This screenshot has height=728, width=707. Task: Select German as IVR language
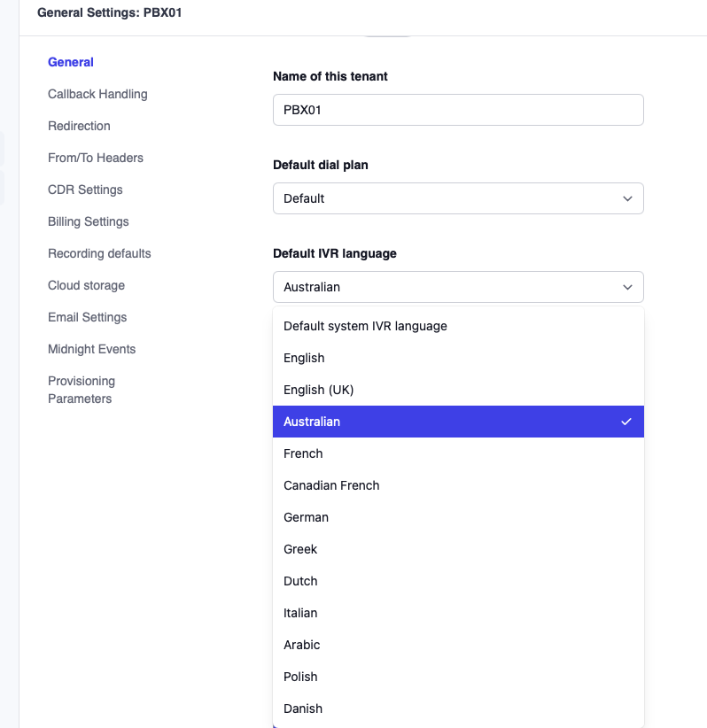pos(306,517)
